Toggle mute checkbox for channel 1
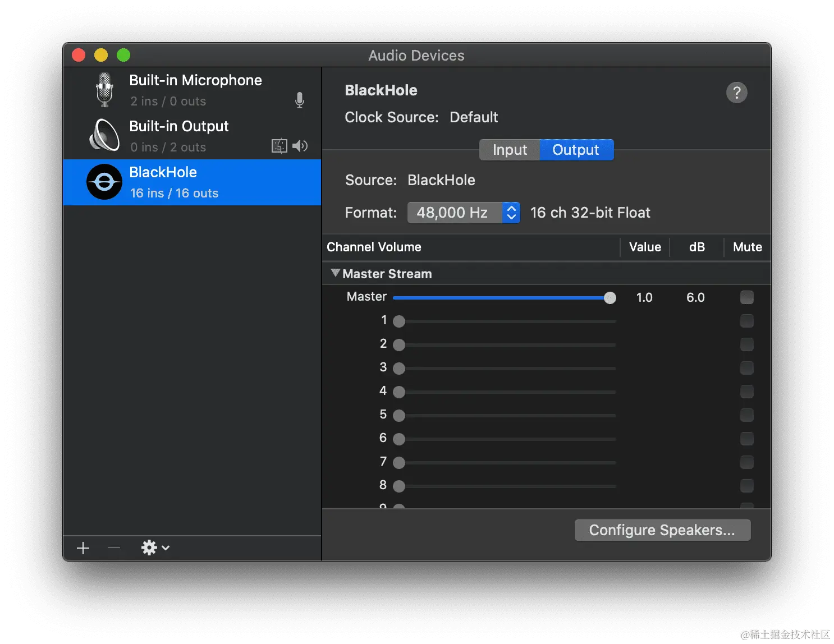This screenshot has height=644, width=834. pos(746,321)
